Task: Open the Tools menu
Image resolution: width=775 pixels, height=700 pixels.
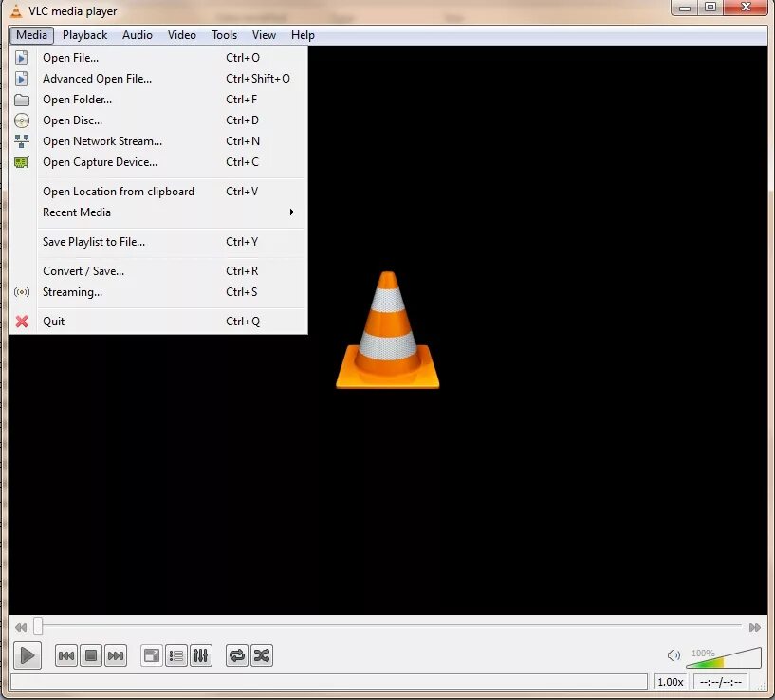Action: coord(225,35)
